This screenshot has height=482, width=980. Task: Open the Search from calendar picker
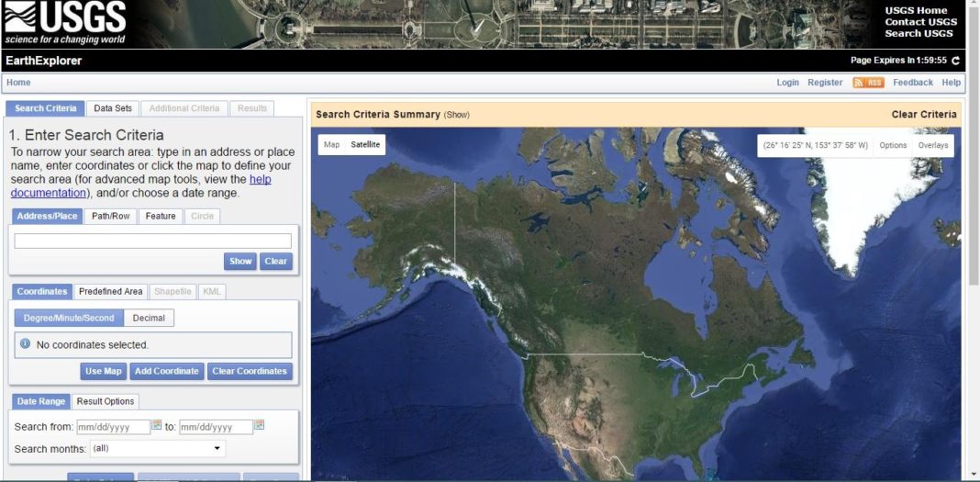(157, 425)
